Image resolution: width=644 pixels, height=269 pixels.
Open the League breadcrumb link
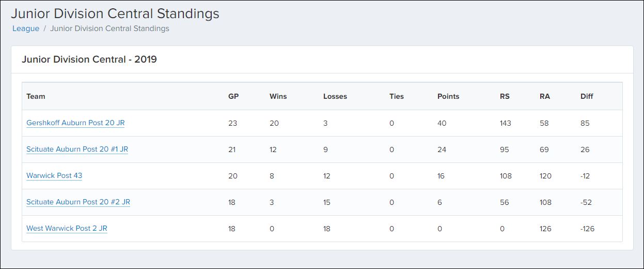[26, 29]
